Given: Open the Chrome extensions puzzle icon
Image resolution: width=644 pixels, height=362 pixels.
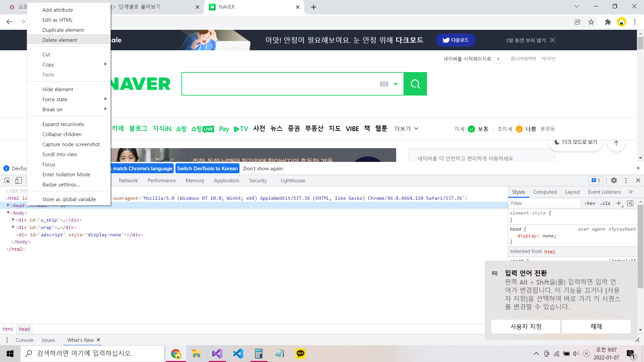Looking at the screenshot, I should (x=608, y=22).
